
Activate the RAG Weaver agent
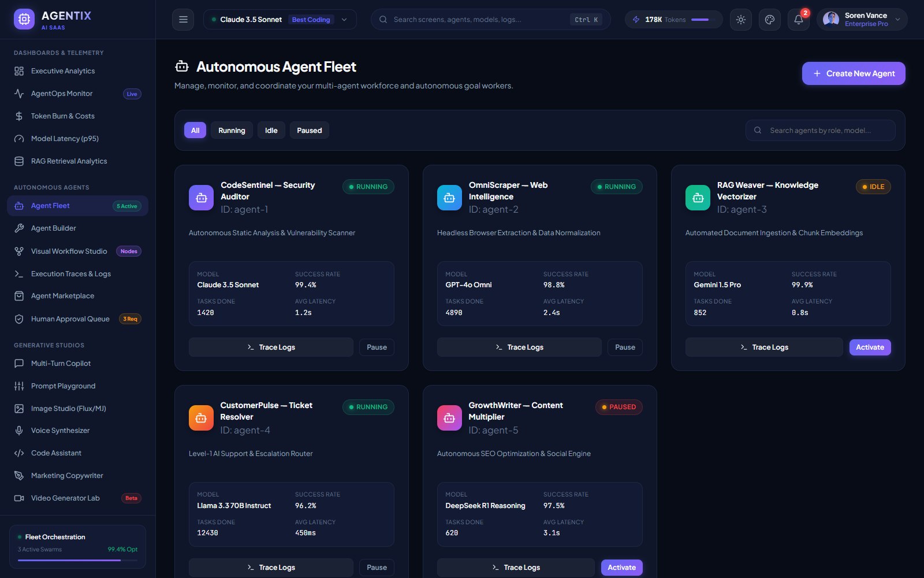[x=870, y=347]
